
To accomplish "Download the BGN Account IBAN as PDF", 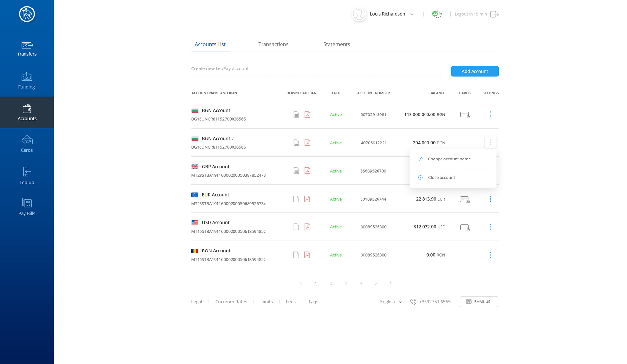I will (x=307, y=114).
